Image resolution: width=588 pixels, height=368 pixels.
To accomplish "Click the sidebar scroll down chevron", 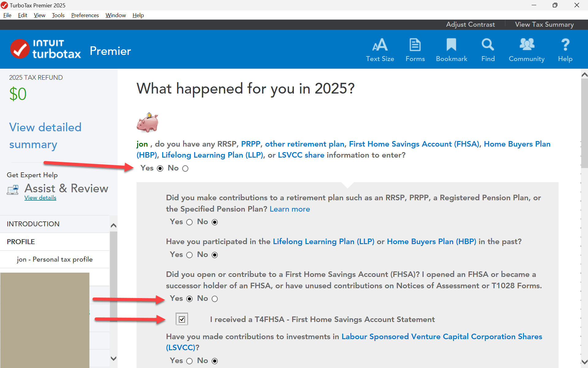I will 113,358.
